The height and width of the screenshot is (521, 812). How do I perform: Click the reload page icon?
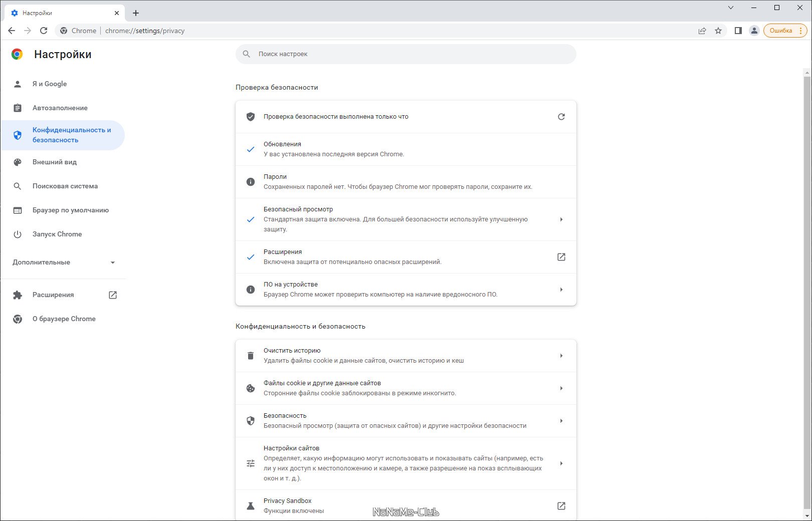[x=44, y=31]
